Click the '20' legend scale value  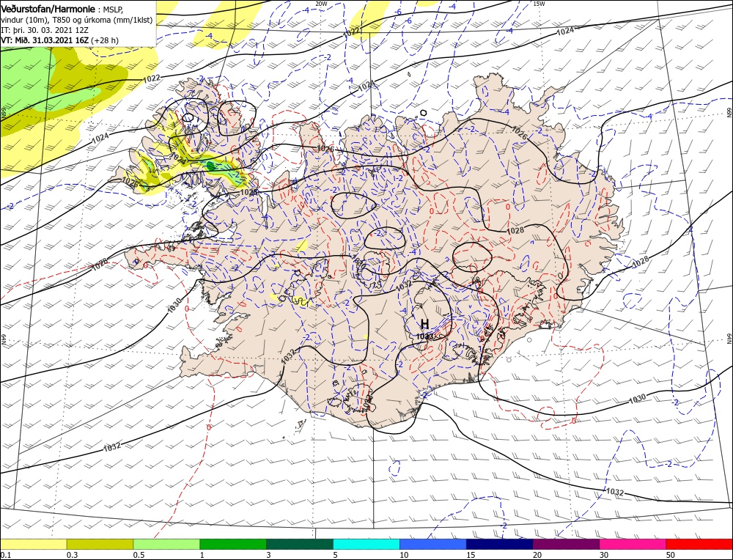pyautogui.click(x=537, y=555)
